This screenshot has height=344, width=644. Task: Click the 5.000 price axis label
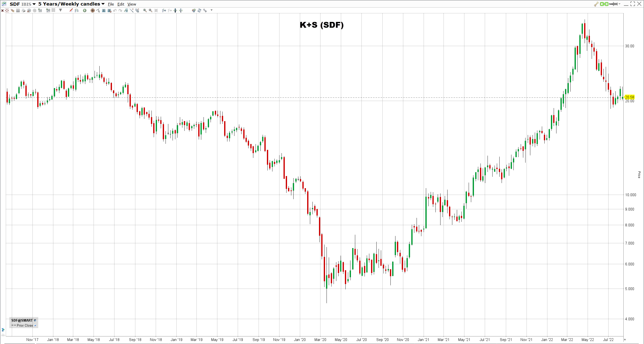(630, 289)
